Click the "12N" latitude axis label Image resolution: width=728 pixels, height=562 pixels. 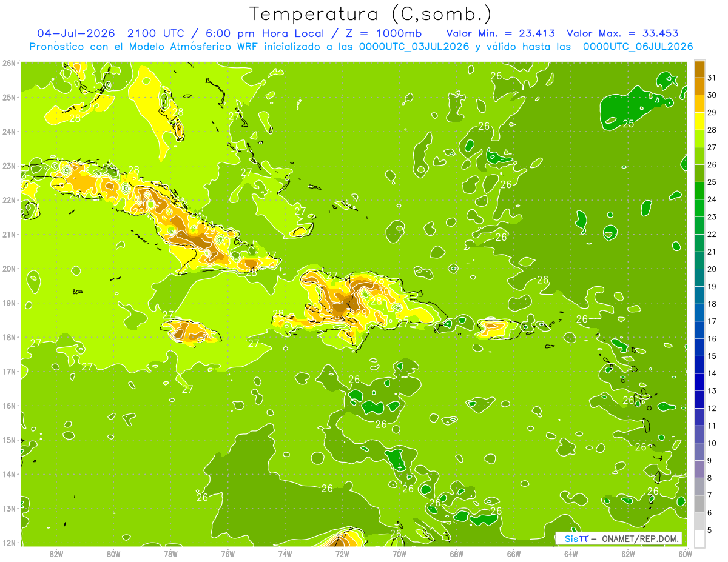click(x=9, y=543)
